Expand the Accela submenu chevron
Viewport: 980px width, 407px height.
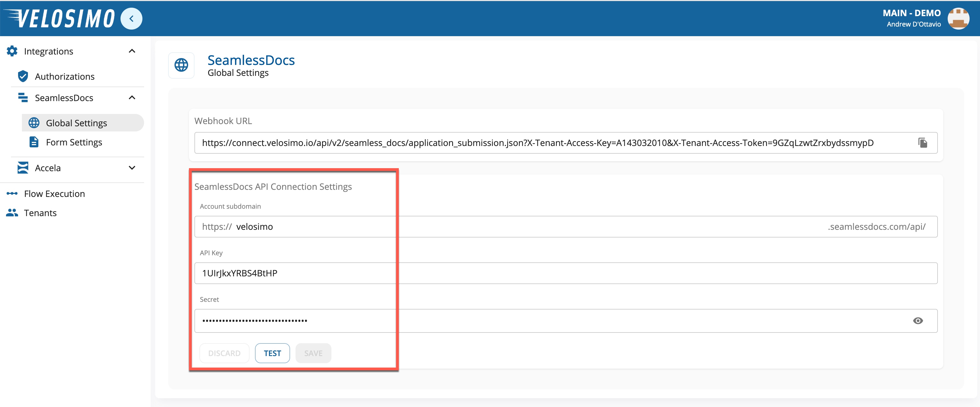click(x=132, y=168)
